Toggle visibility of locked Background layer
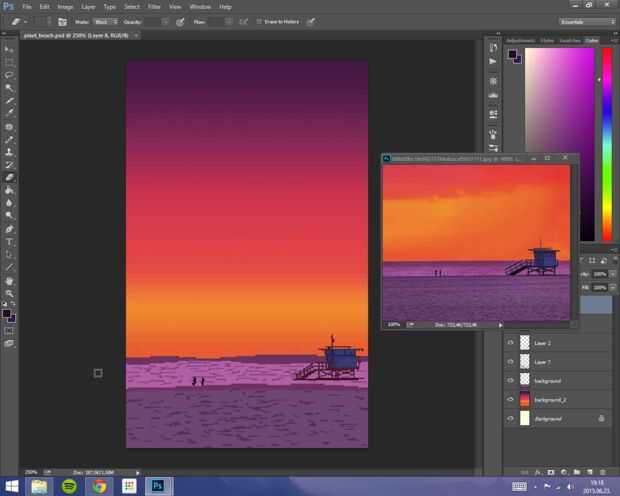The width and height of the screenshot is (620, 496). (510, 418)
